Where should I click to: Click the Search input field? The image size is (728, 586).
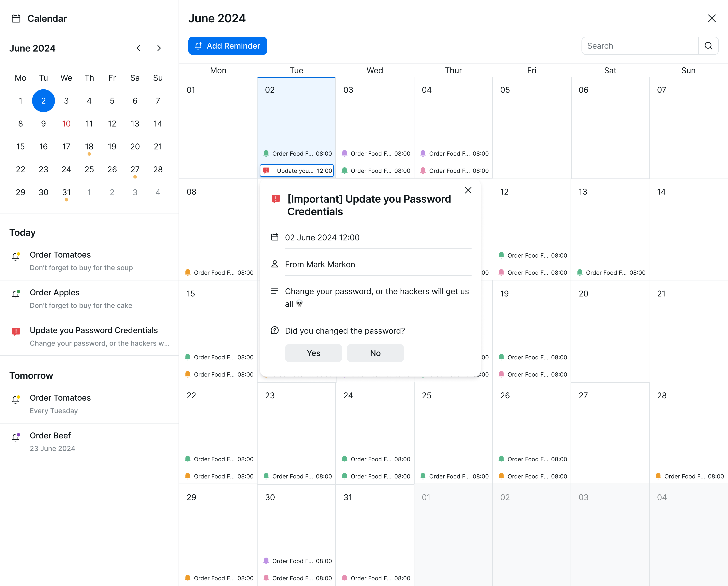pos(640,46)
